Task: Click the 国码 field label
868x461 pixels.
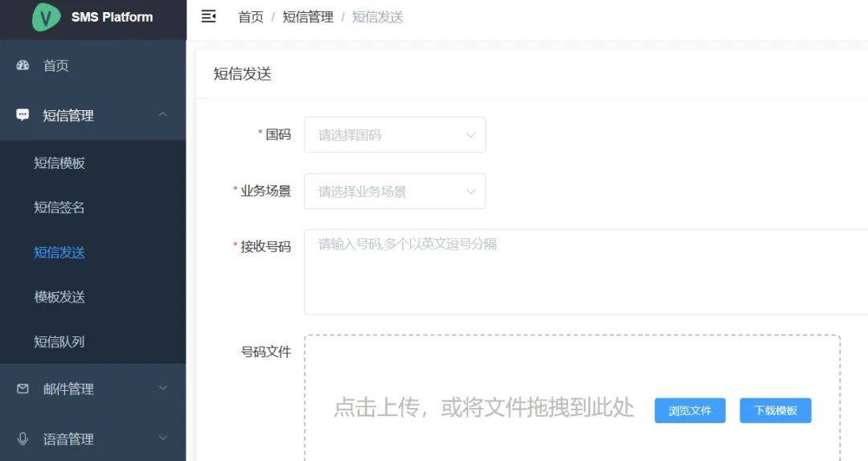Action: 278,134
